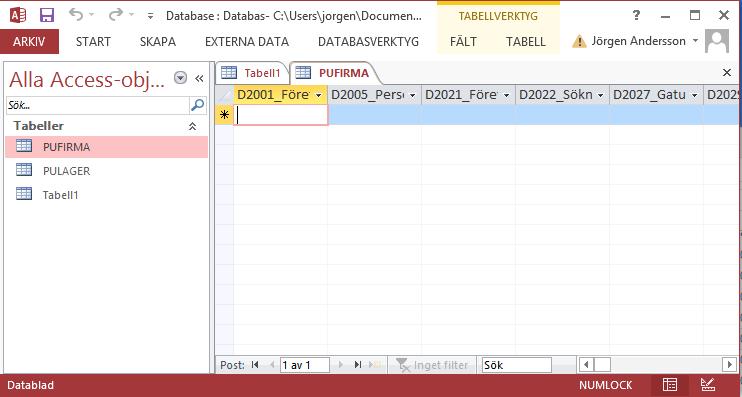Switch to the FÄLT ribbon tab
The image size is (742, 397).
coord(463,42)
